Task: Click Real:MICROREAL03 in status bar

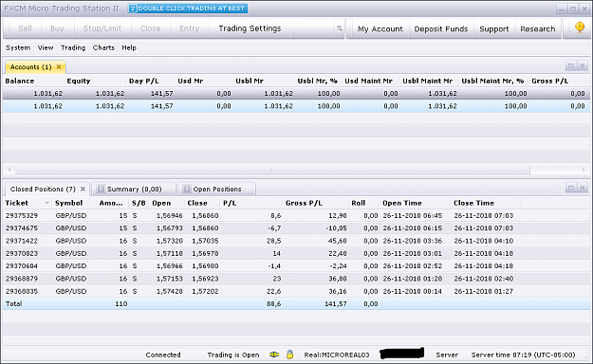Action: click(337, 355)
